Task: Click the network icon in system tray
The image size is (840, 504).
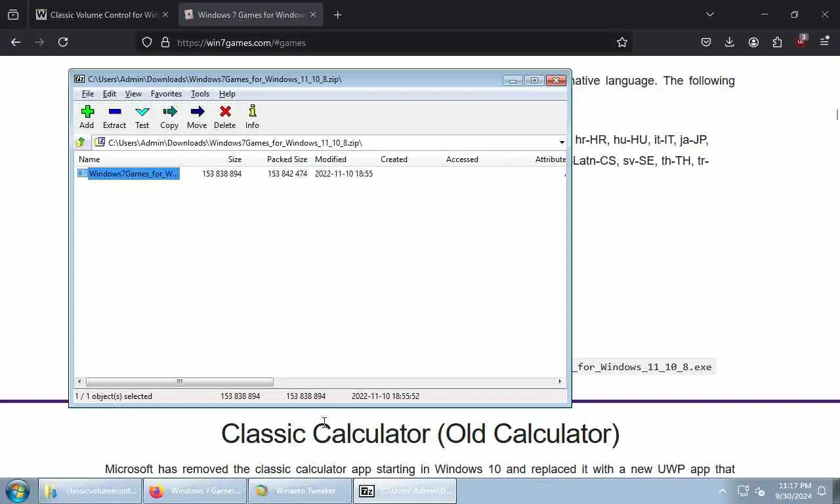Action: [744, 491]
